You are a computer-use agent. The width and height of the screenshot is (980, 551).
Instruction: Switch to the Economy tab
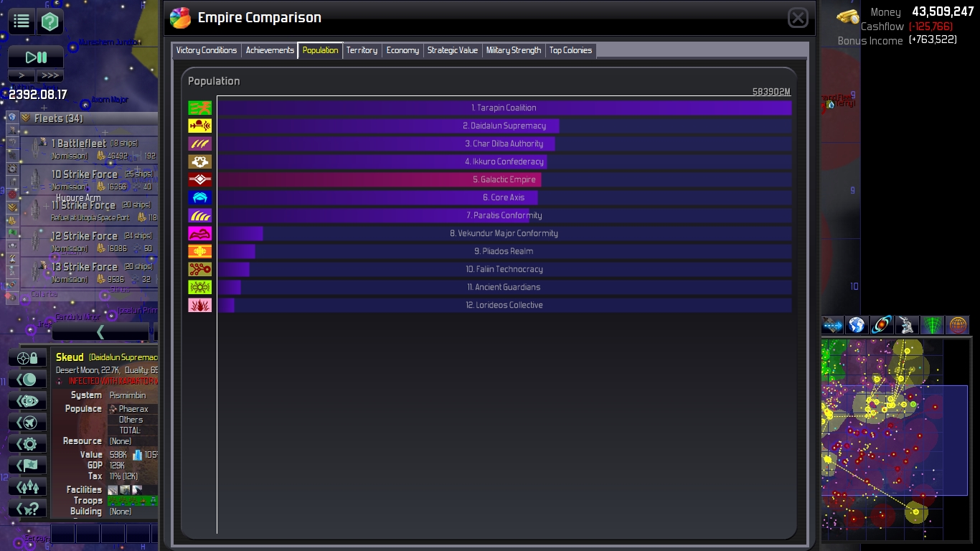point(402,50)
